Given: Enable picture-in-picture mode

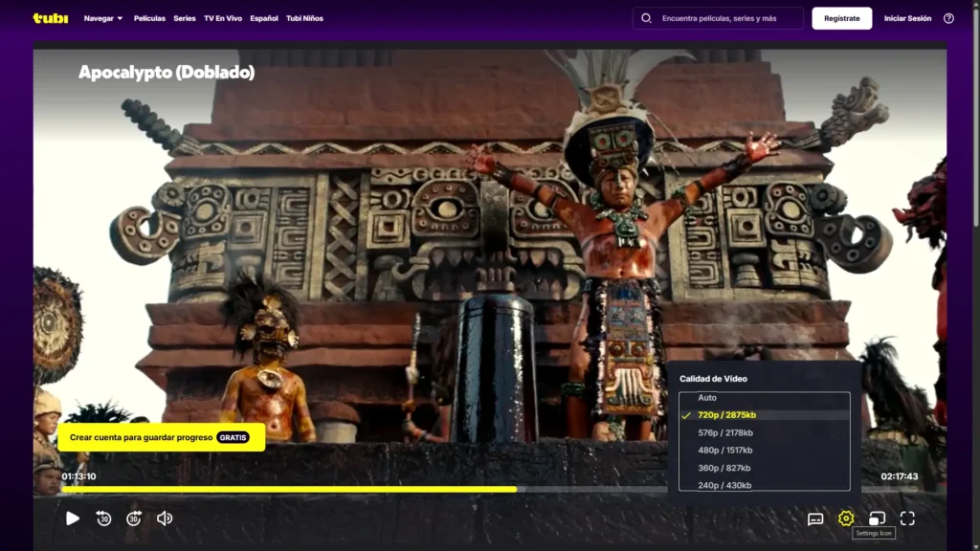Looking at the screenshot, I should [x=877, y=518].
